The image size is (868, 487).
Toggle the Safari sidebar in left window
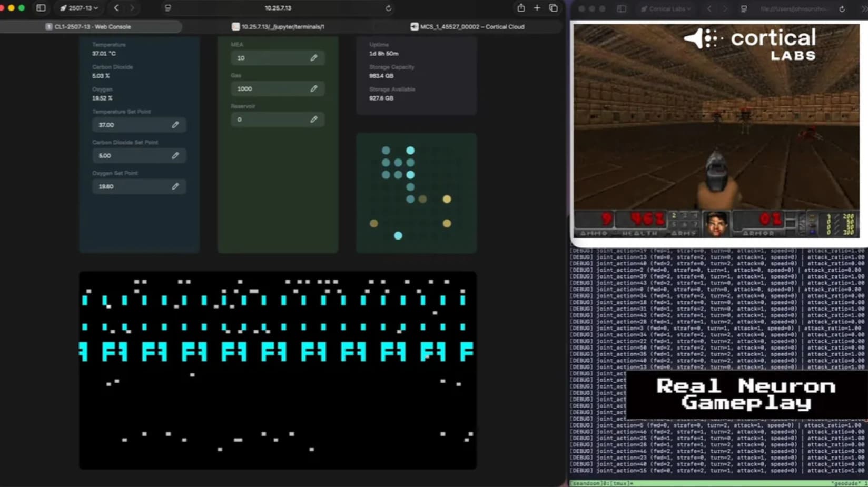coord(41,8)
